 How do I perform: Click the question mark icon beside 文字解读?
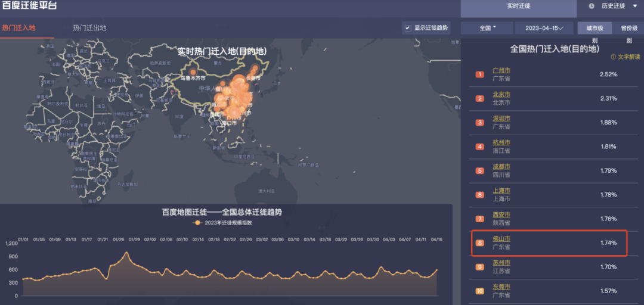pos(613,57)
